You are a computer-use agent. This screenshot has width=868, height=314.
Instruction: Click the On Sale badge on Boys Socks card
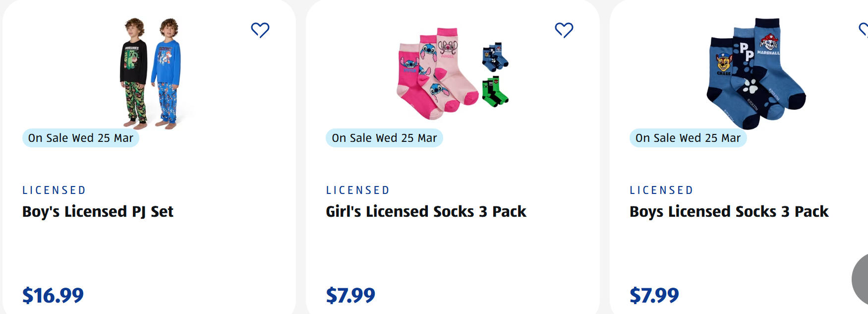pos(688,138)
